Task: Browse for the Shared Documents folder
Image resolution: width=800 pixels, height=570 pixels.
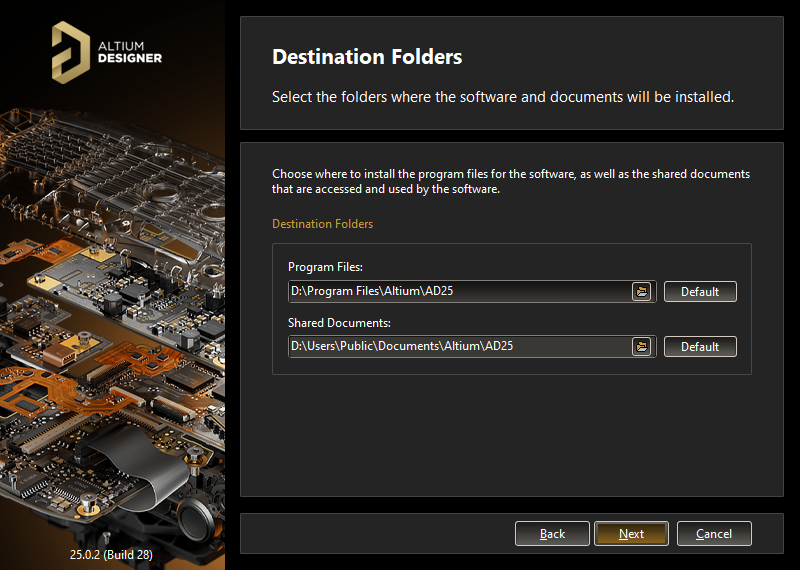Action: [641, 346]
